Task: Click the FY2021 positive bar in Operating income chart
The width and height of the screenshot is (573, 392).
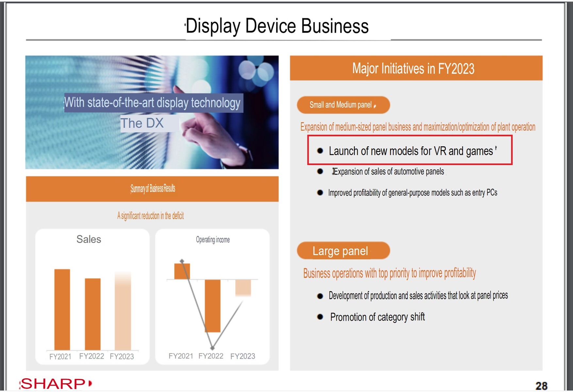Action: point(182,271)
